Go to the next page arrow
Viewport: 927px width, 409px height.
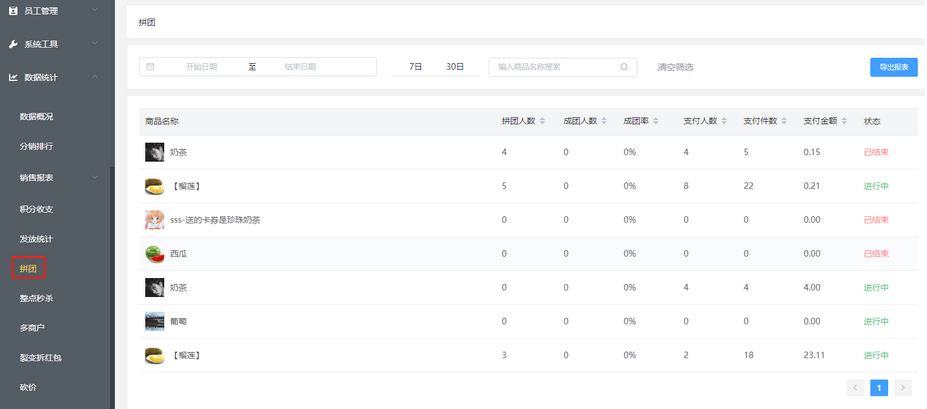coord(903,388)
